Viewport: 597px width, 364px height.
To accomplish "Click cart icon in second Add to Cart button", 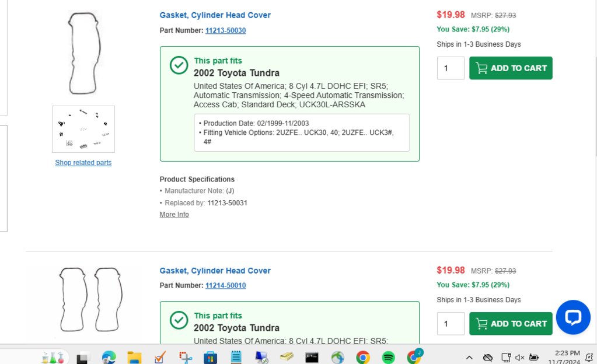I will 481,324.
